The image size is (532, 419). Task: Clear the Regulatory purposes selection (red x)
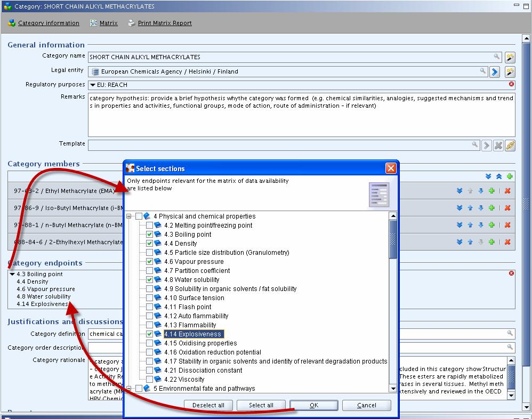(511, 84)
